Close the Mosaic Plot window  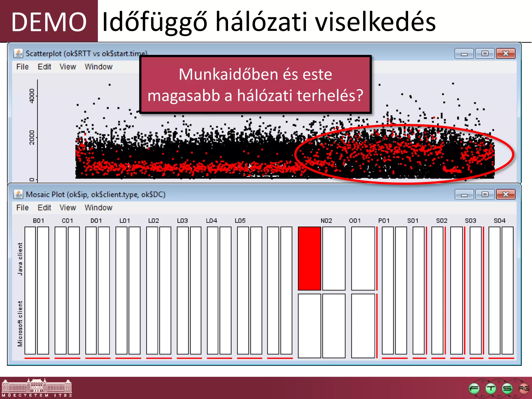tap(506, 194)
